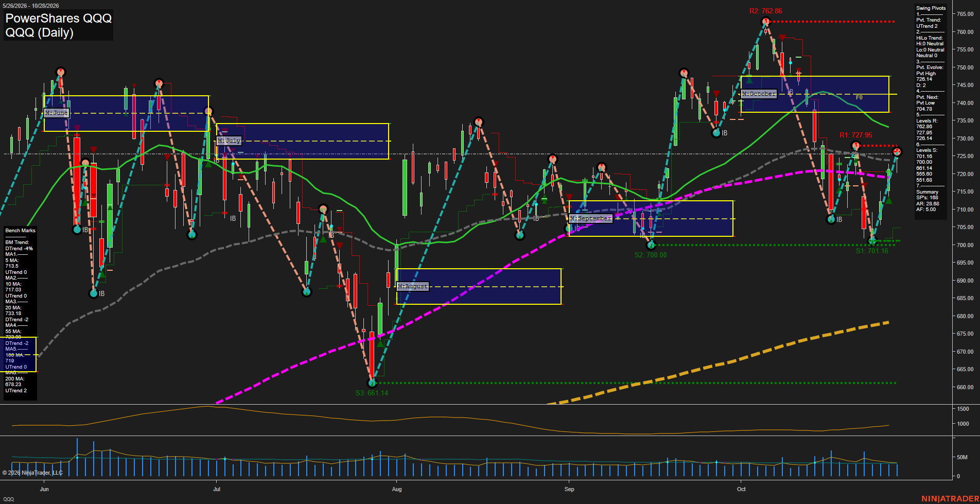Viewport: 980px width, 504px height.
Task: Click the 20 MA: 733.18 benchmark entry
Action: [x=13, y=310]
